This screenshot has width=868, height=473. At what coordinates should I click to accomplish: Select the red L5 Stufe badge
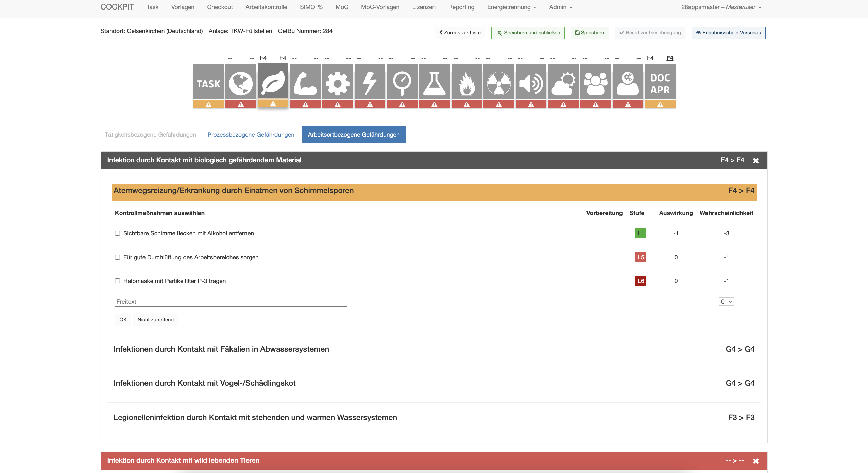(x=641, y=257)
